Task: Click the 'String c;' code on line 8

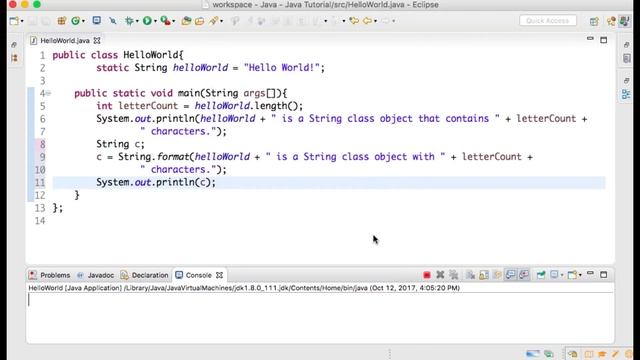Action: pos(120,144)
